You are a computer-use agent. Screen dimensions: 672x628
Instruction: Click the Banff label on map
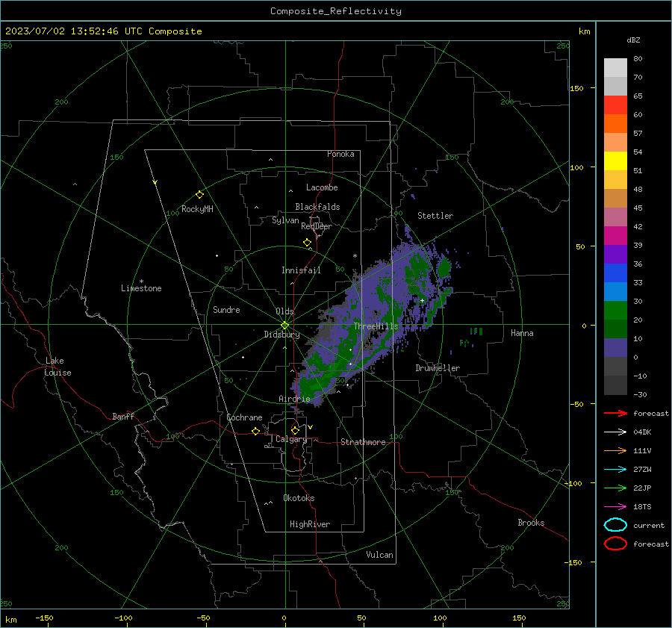coord(123,416)
